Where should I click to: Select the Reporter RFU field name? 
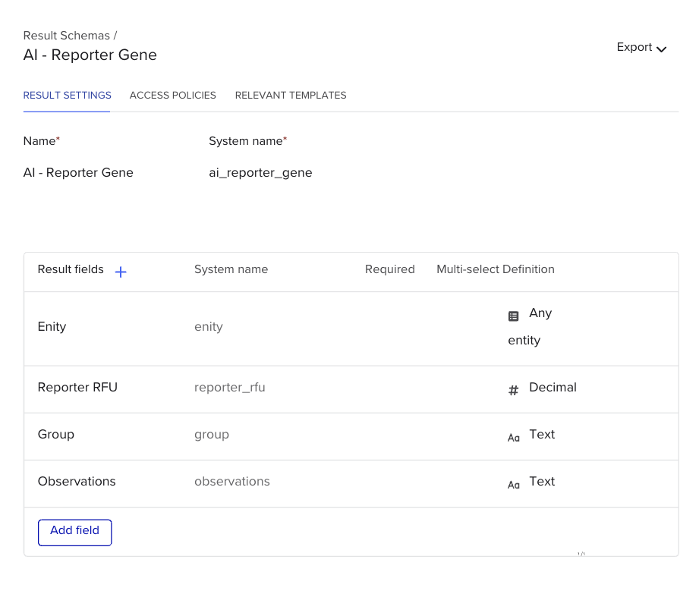[77, 387]
